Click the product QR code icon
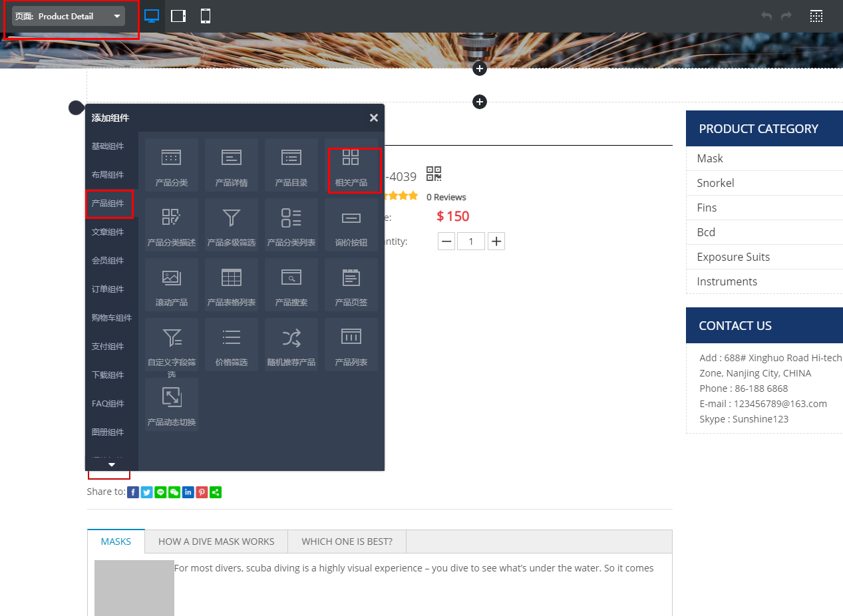This screenshot has height=616, width=843. [x=434, y=174]
